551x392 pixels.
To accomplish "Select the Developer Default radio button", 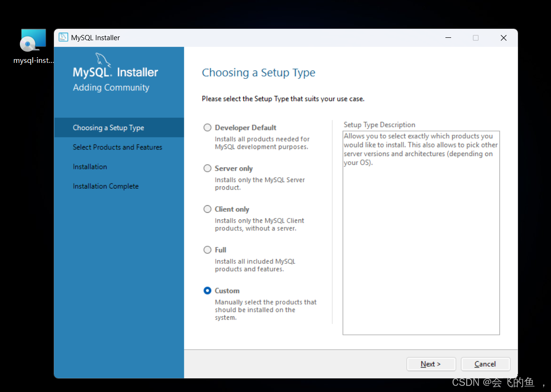I will [207, 127].
